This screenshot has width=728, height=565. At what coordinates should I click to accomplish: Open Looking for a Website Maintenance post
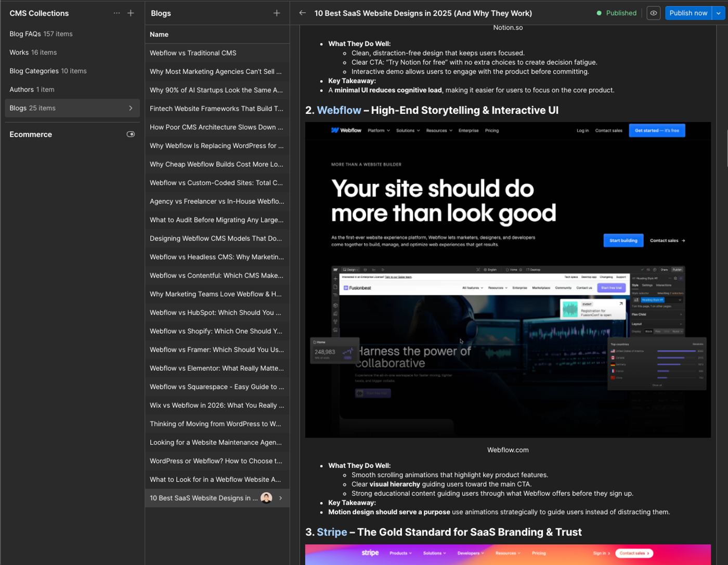pyautogui.click(x=217, y=442)
